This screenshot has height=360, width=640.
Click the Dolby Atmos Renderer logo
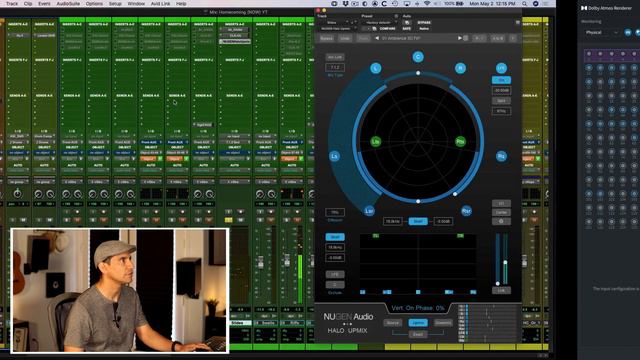pyautogui.click(x=584, y=8)
